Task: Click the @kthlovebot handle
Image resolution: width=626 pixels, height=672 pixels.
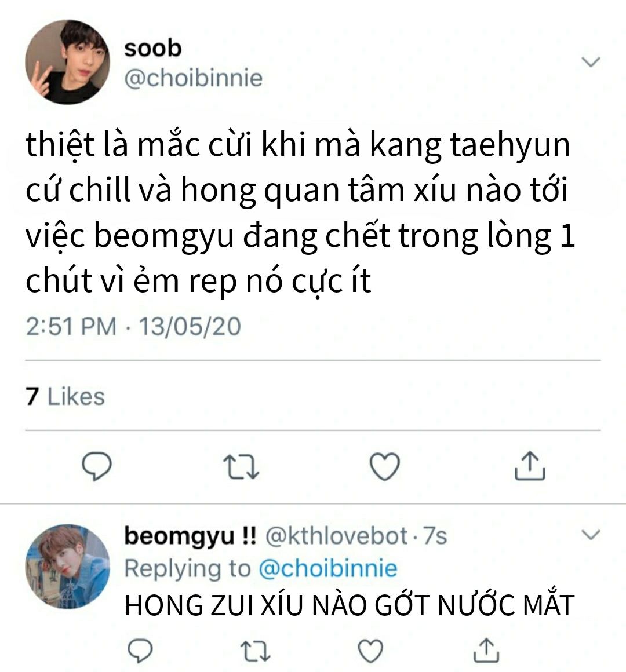Action: (337, 536)
